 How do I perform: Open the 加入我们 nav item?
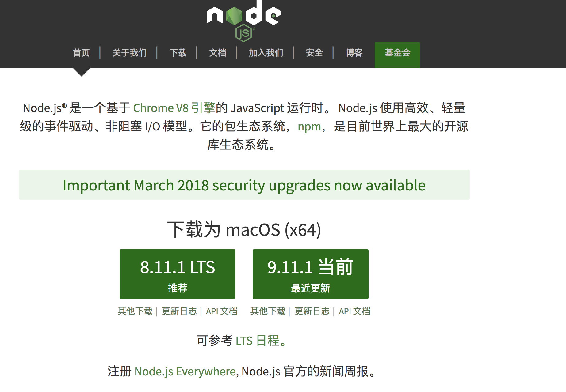coord(266,53)
